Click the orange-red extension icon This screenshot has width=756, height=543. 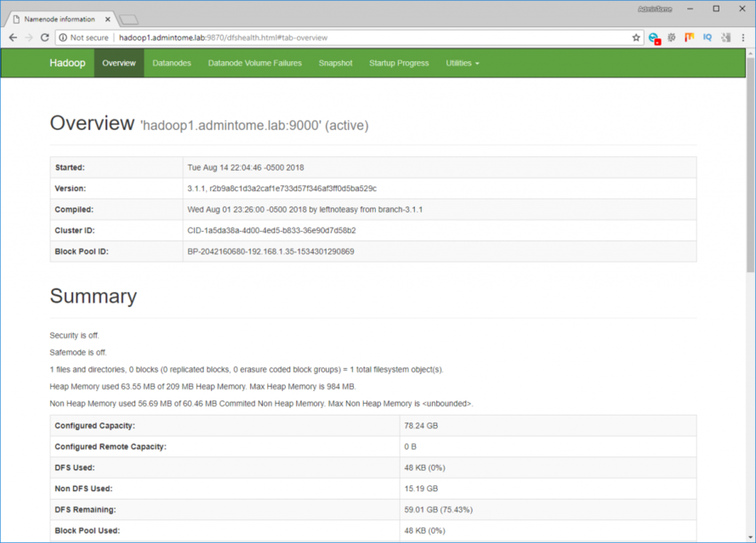690,37
